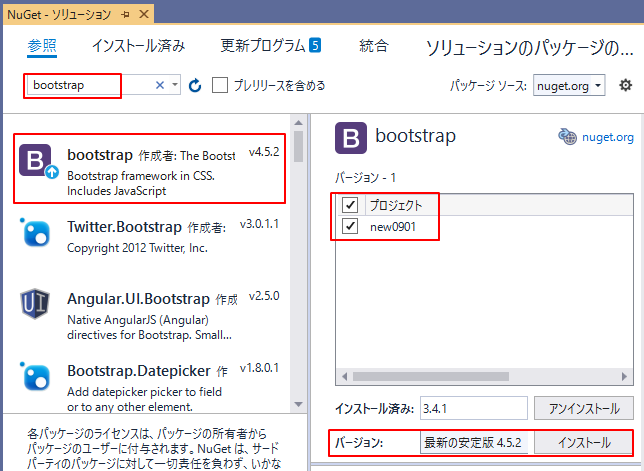Click Twitter.Bootstrap package icon
Screen dimensions: 644x471
tap(35, 232)
